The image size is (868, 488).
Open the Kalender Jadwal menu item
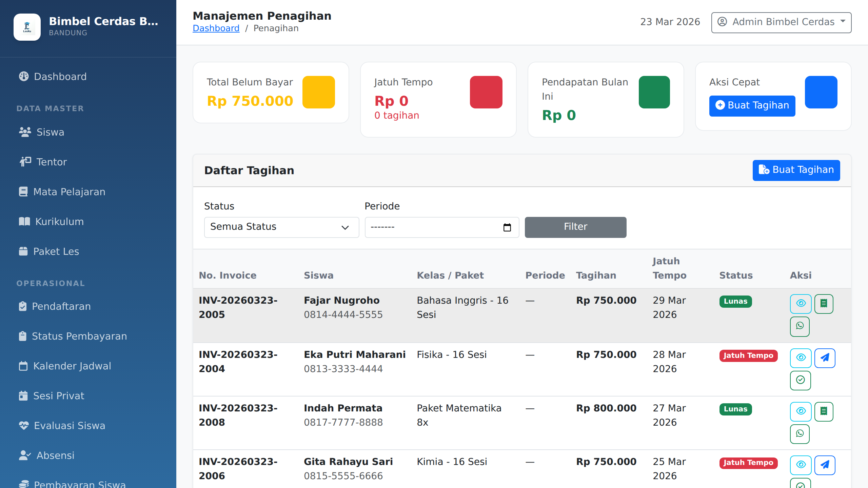[72, 366]
